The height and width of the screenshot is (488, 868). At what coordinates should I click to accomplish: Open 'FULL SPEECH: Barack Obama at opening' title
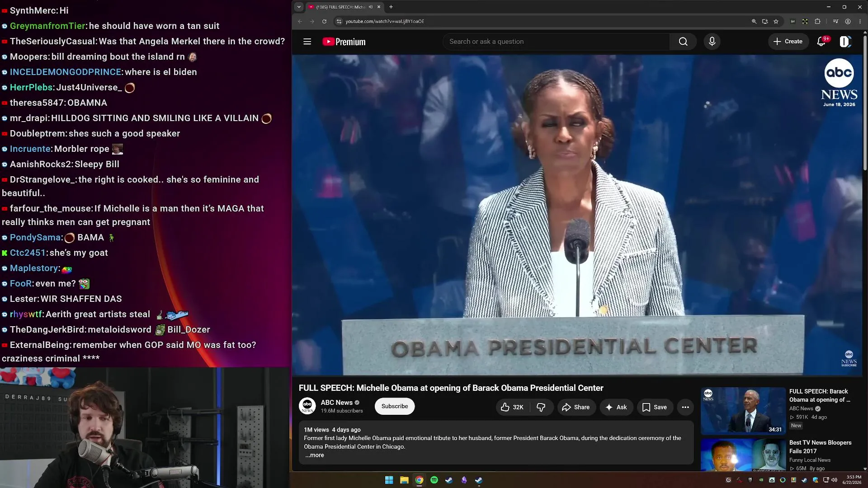pos(820,395)
